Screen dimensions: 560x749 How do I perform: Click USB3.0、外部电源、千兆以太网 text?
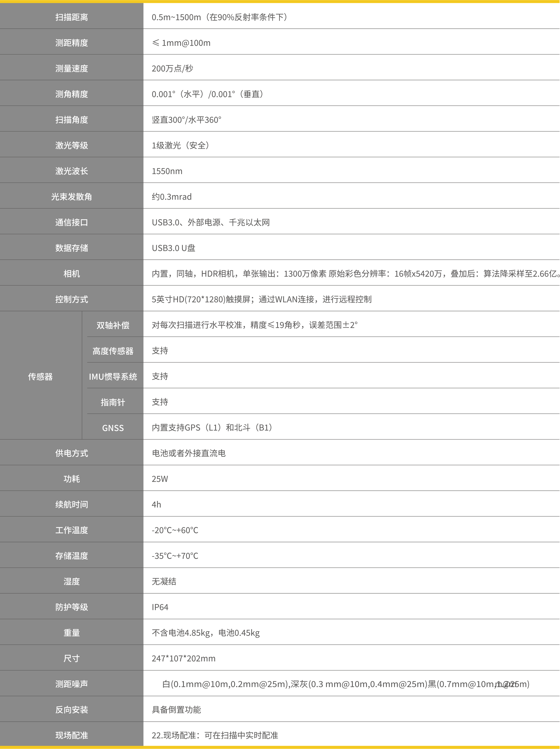click(211, 222)
